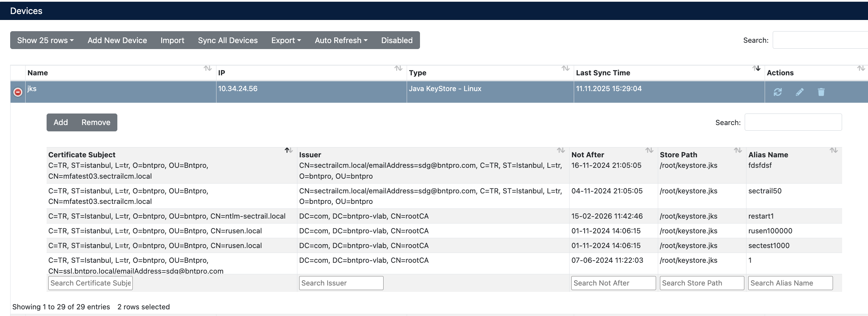Click the sync refresh icon for jks device
This screenshot has height=316, width=868.
[777, 92]
